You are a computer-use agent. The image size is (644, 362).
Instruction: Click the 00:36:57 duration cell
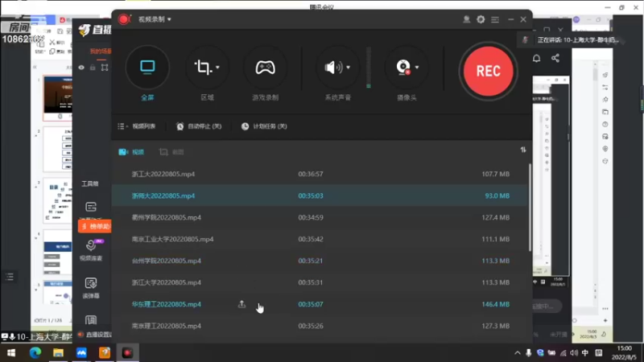[311, 174]
